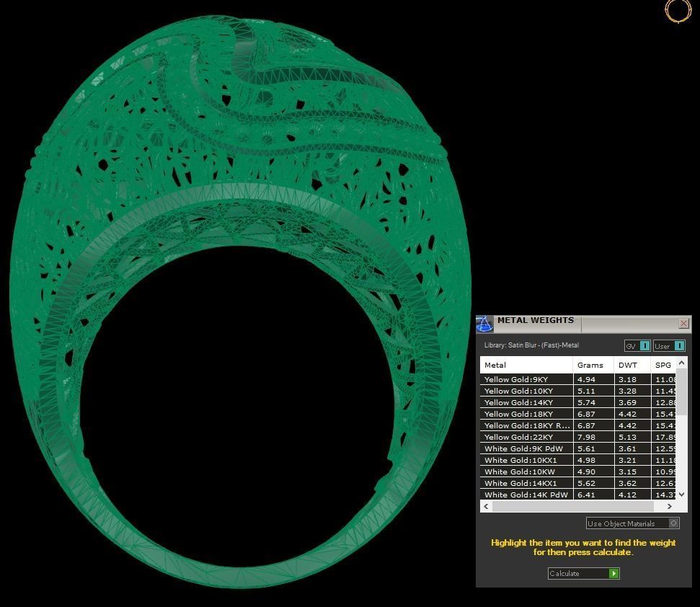Click the 7.98 grams value
The width and height of the screenshot is (700, 607).
tap(586, 438)
